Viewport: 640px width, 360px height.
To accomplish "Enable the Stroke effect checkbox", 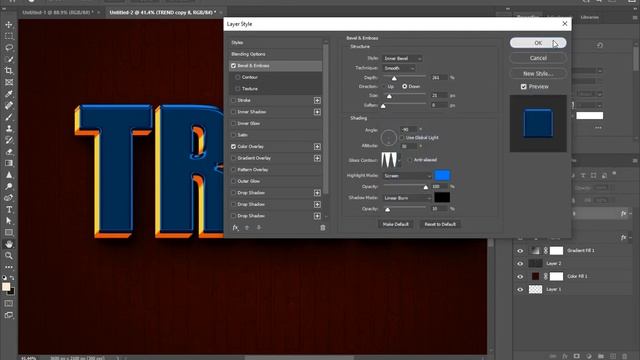I will click(233, 100).
